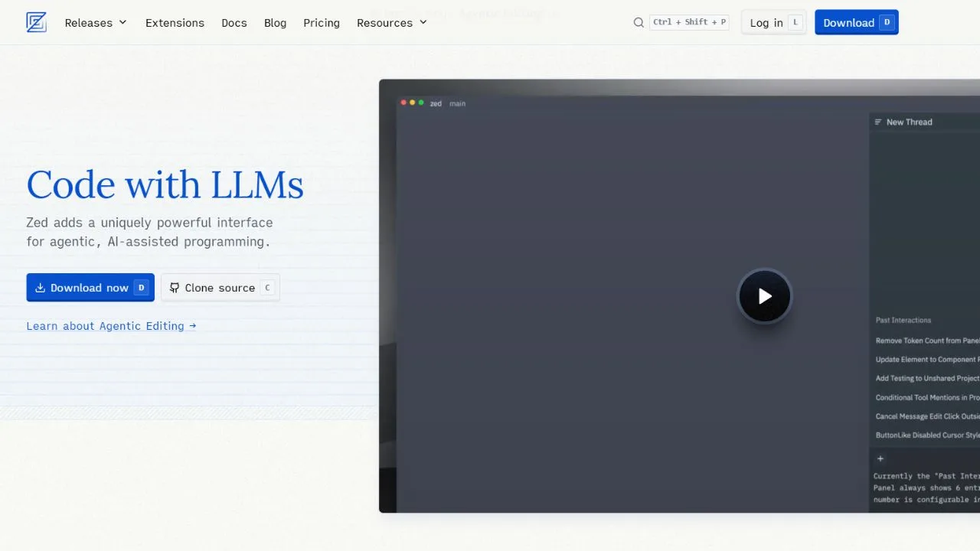The height and width of the screenshot is (551, 980).
Task: Click the Log in button
Action: coord(774,22)
